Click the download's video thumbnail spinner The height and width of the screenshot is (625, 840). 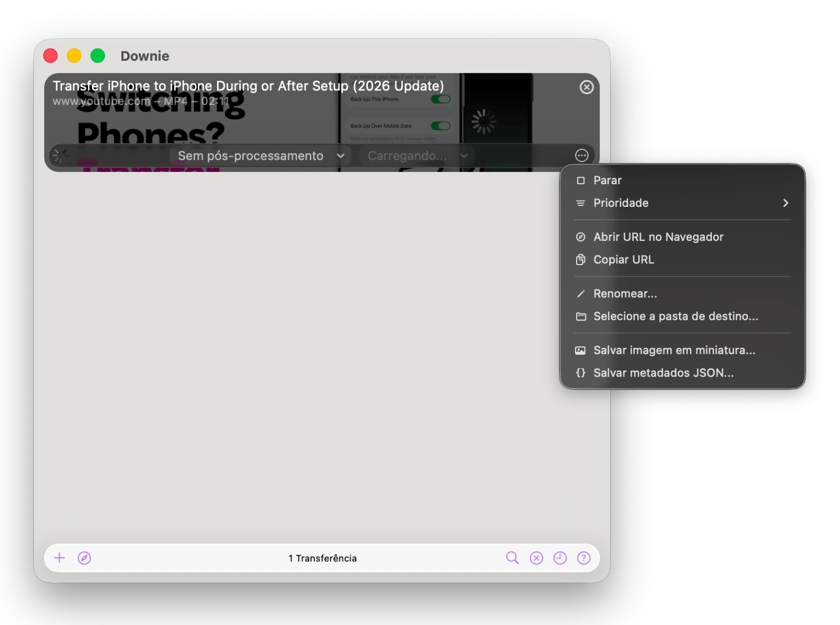[484, 121]
